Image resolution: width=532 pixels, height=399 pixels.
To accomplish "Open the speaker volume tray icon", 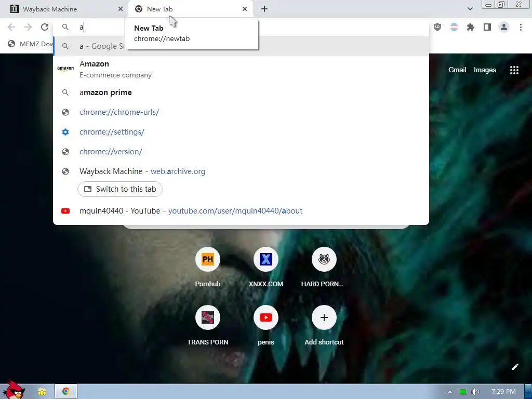I will (x=475, y=392).
